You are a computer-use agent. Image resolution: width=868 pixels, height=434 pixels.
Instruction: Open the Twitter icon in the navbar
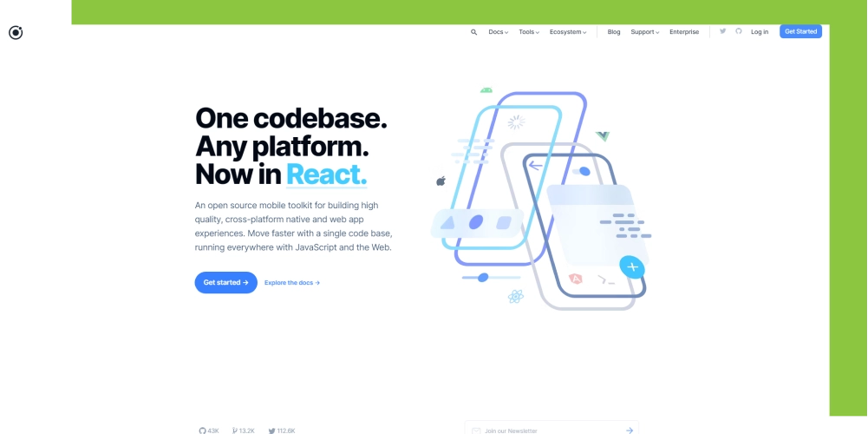pyautogui.click(x=723, y=31)
